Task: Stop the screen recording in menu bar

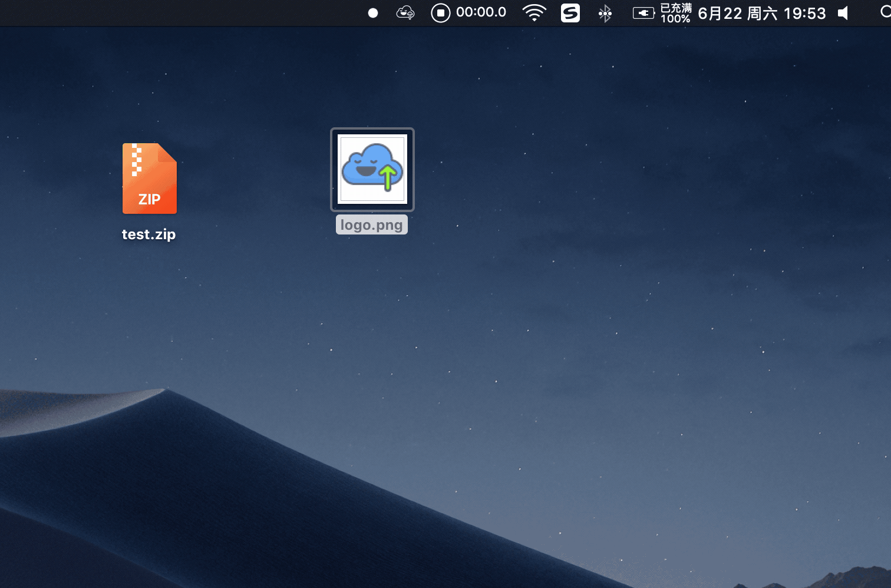Action: pos(440,13)
